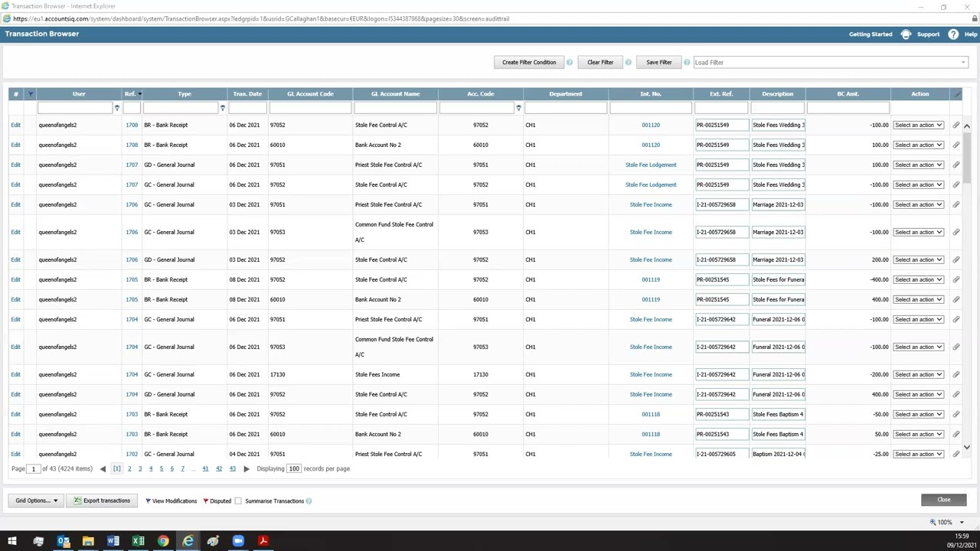This screenshot has width=980, height=551.
Task: Click Edit on the first transaction row
Action: (15, 125)
